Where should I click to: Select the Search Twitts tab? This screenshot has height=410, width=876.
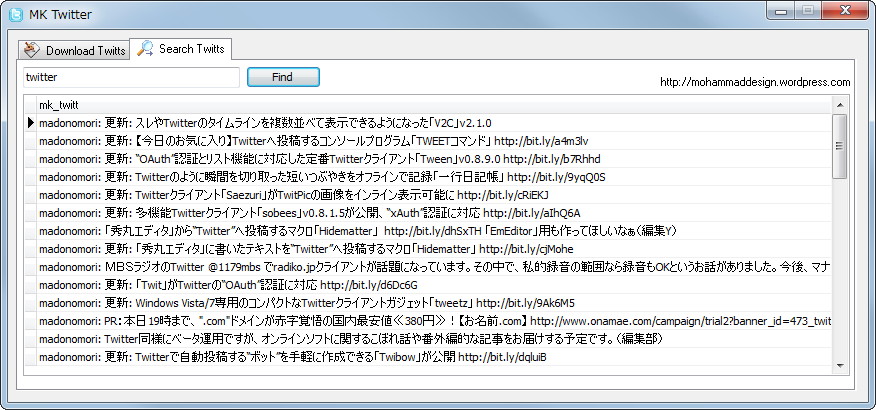tap(181, 49)
